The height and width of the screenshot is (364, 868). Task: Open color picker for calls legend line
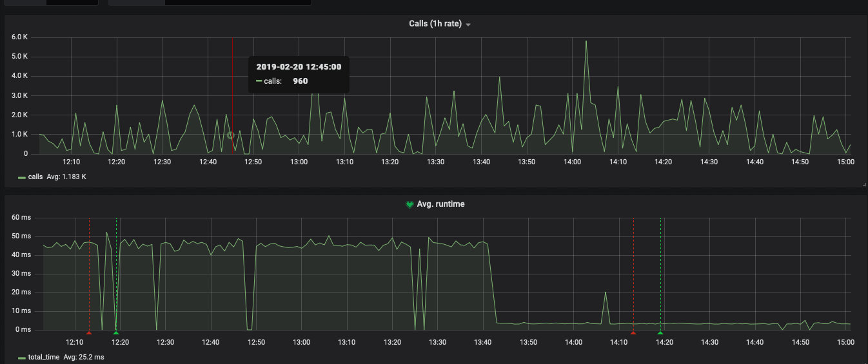click(22, 177)
